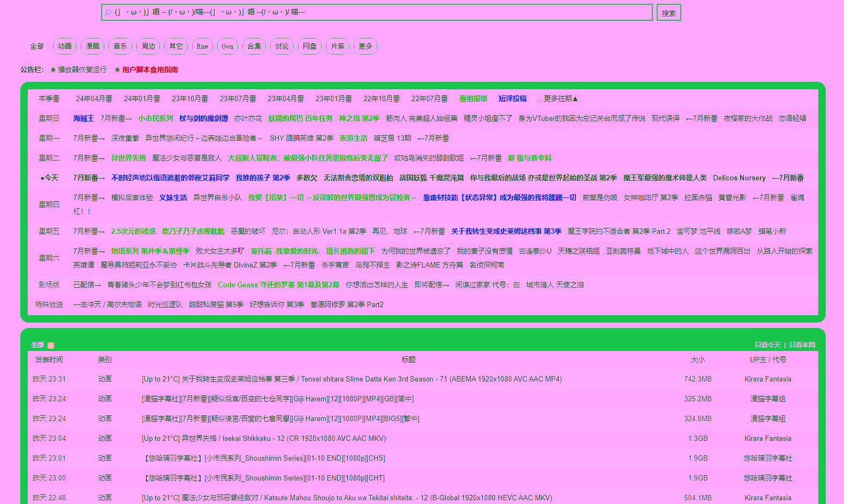Click the 搜索 search button
The width and height of the screenshot is (844, 504).
tap(669, 13)
